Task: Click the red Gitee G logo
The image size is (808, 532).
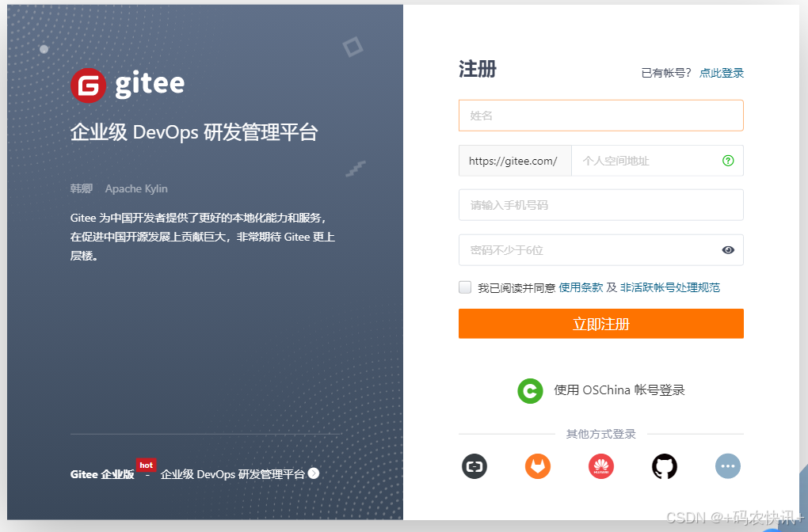Action: point(88,85)
